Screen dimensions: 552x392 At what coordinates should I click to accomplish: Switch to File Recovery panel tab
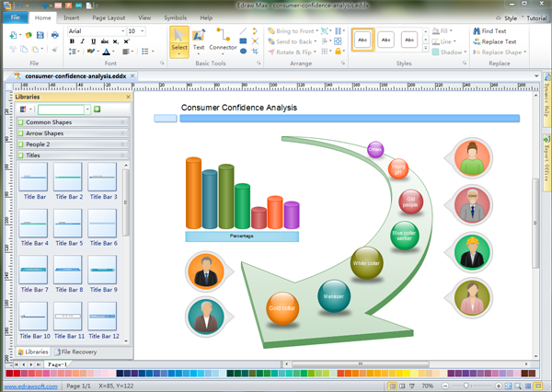(75, 352)
